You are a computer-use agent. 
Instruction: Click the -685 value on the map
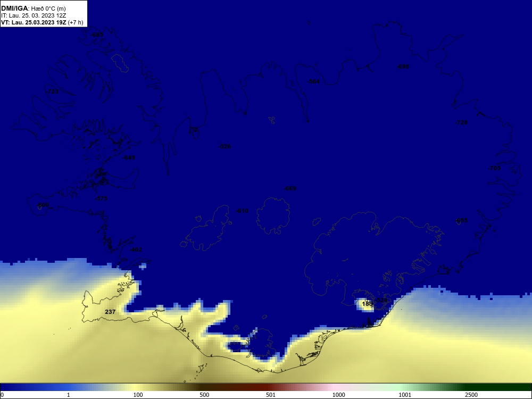tap(97, 35)
